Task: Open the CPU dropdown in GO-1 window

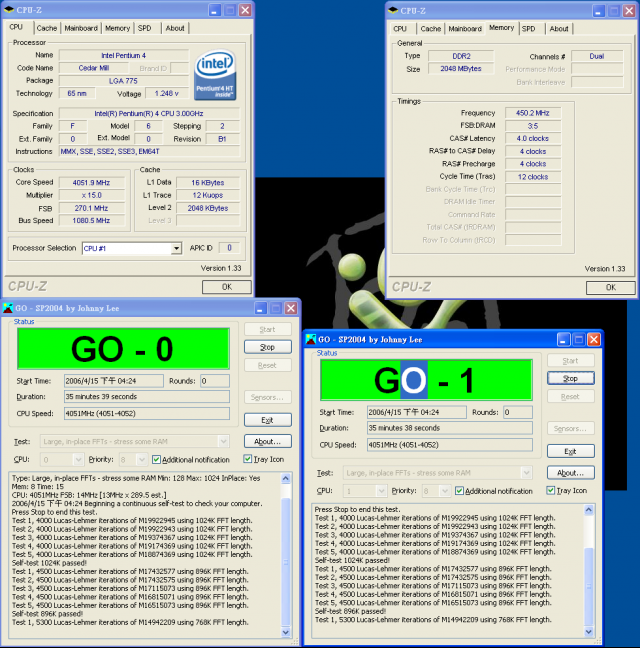Action: pos(381,491)
